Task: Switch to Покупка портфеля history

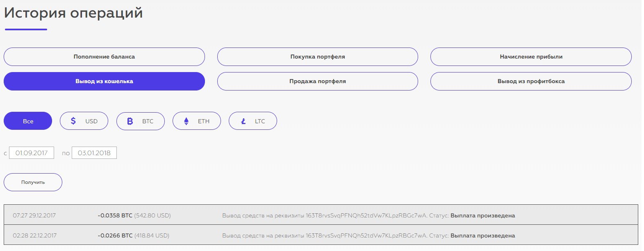Action: pyautogui.click(x=318, y=57)
